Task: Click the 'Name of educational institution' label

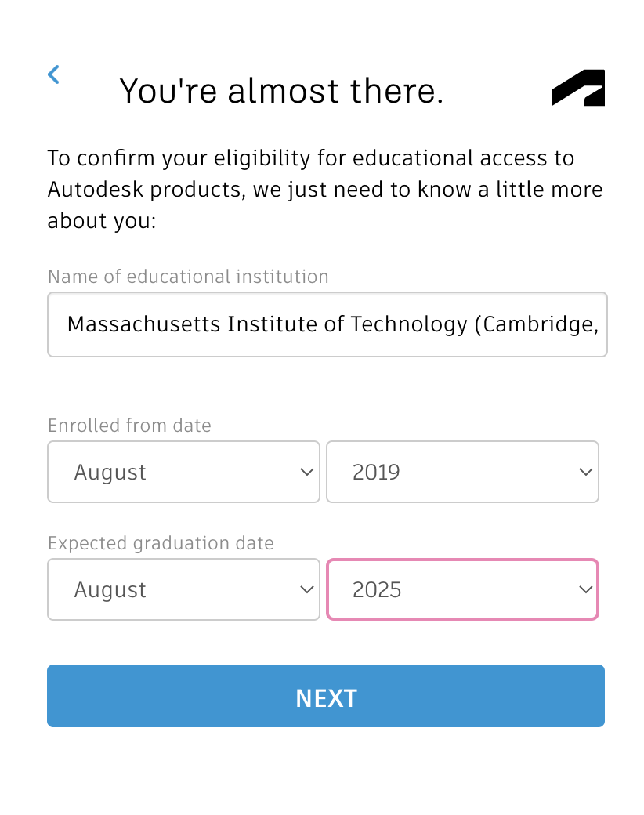Action: coord(188,277)
